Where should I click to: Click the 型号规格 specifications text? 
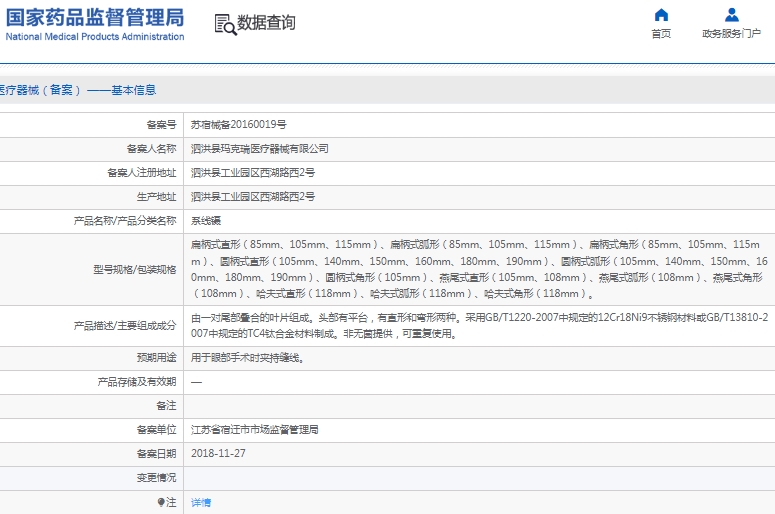point(479,269)
